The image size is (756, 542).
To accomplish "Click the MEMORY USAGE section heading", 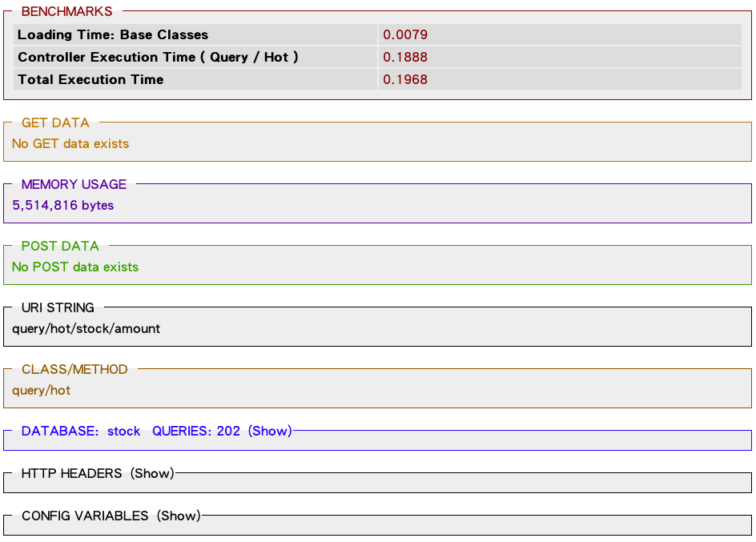I will pyautogui.click(x=74, y=184).
